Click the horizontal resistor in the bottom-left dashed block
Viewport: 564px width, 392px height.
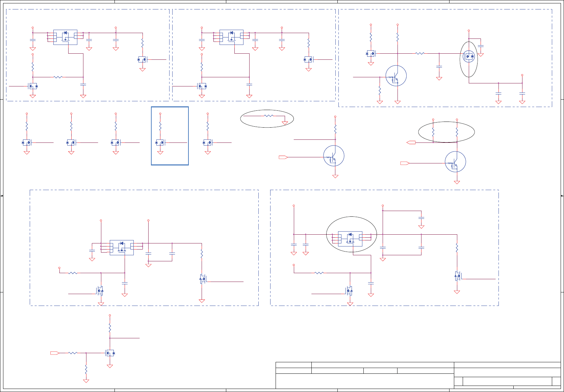click(x=73, y=273)
